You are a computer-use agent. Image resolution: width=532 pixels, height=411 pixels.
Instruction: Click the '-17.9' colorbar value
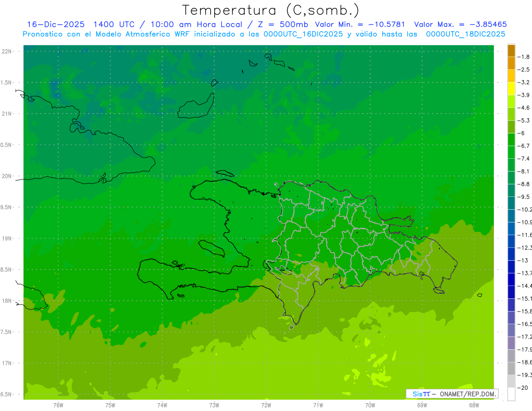(x=525, y=349)
